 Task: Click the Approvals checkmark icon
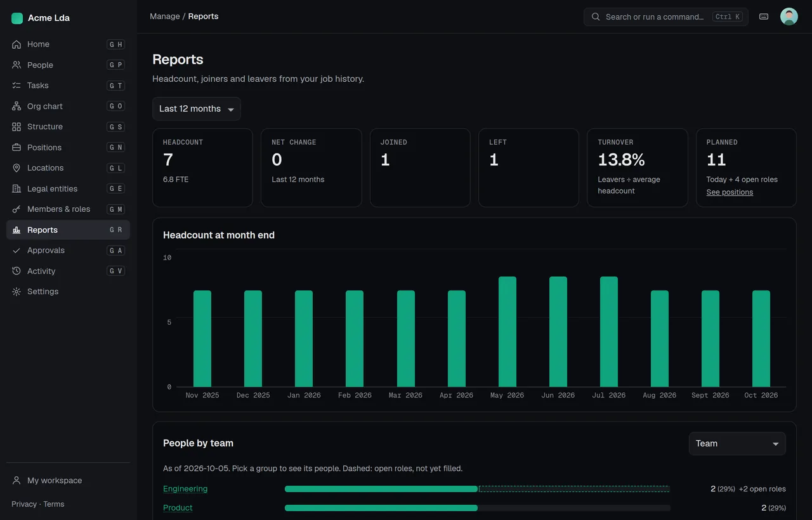[16, 250]
